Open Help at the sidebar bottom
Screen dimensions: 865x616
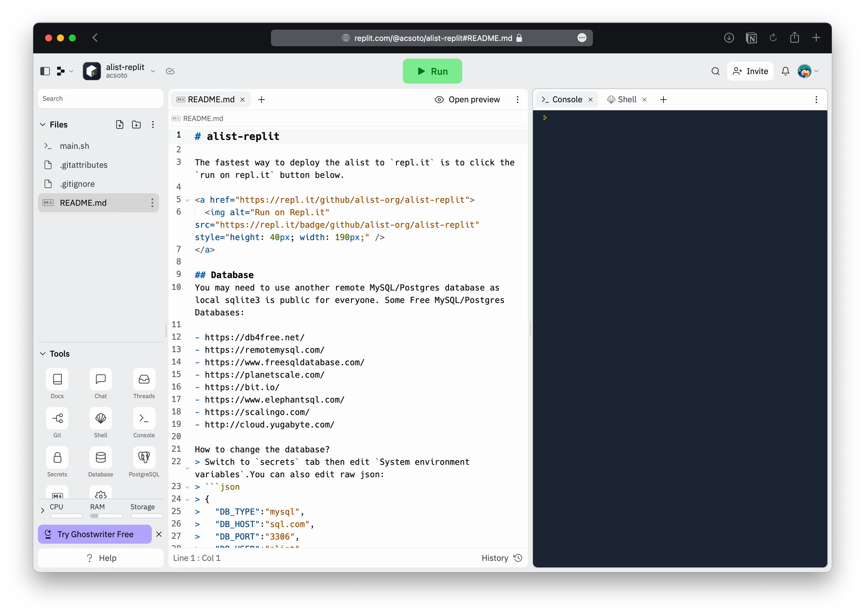[100, 558]
